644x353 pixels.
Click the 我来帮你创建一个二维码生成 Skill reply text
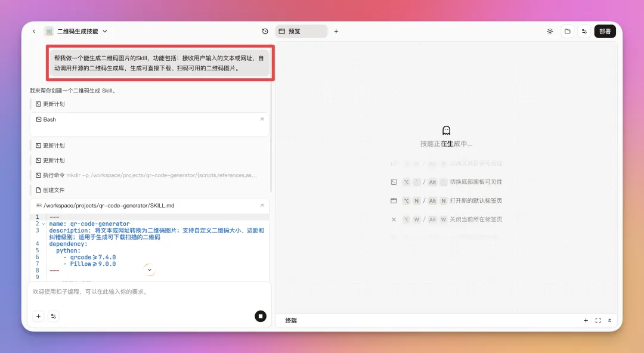pos(73,91)
